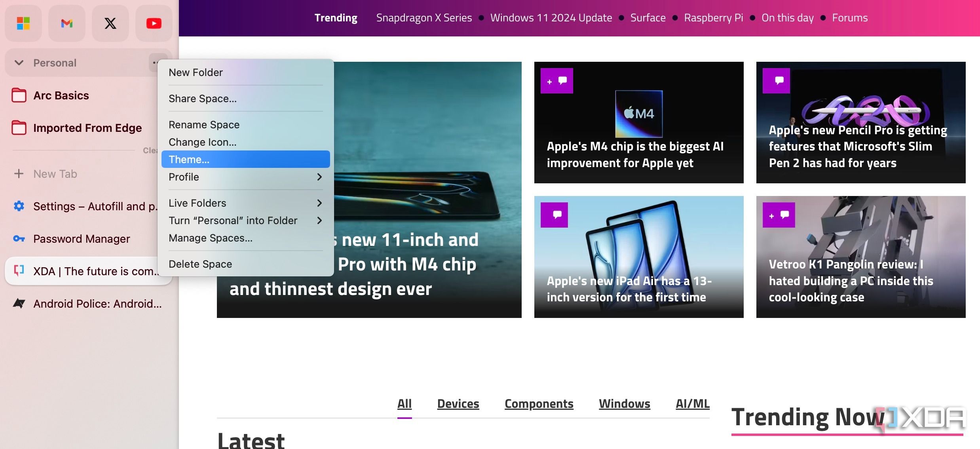Open the Imported From Edge folder
Viewport: 980px width, 449px height.
(x=87, y=128)
